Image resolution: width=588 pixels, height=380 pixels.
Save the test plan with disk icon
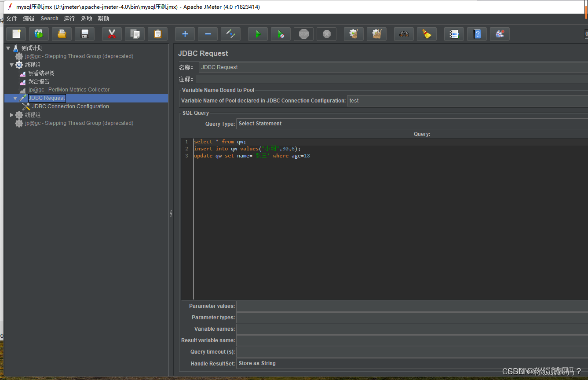[85, 34]
